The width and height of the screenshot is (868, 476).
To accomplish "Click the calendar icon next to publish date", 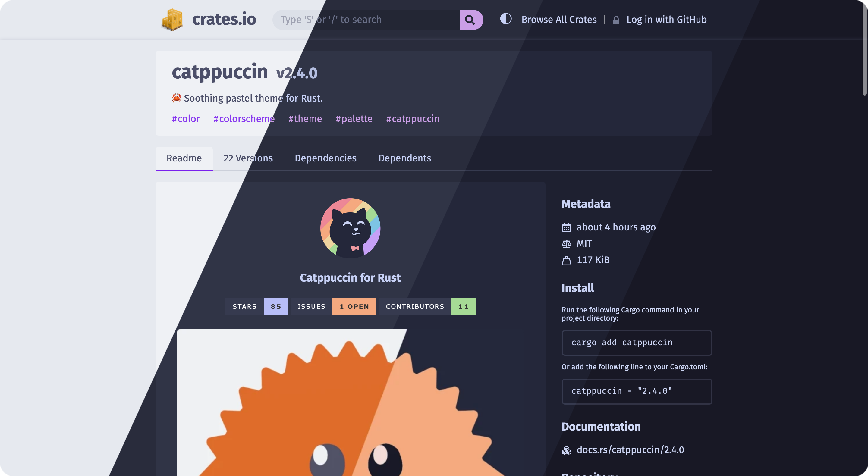I will tap(566, 227).
